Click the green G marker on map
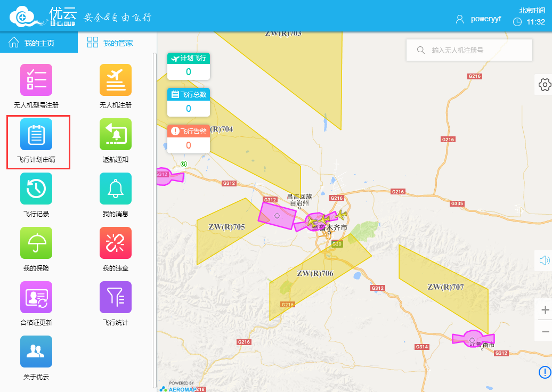Image resolution: width=552 pixels, height=392 pixels. coord(184,164)
